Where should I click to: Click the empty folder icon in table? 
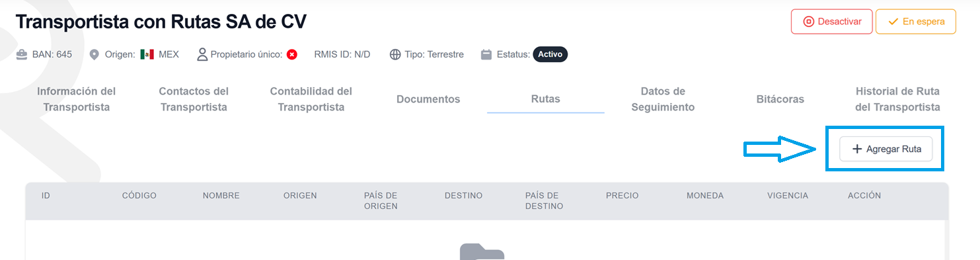pyautogui.click(x=482, y=252)
